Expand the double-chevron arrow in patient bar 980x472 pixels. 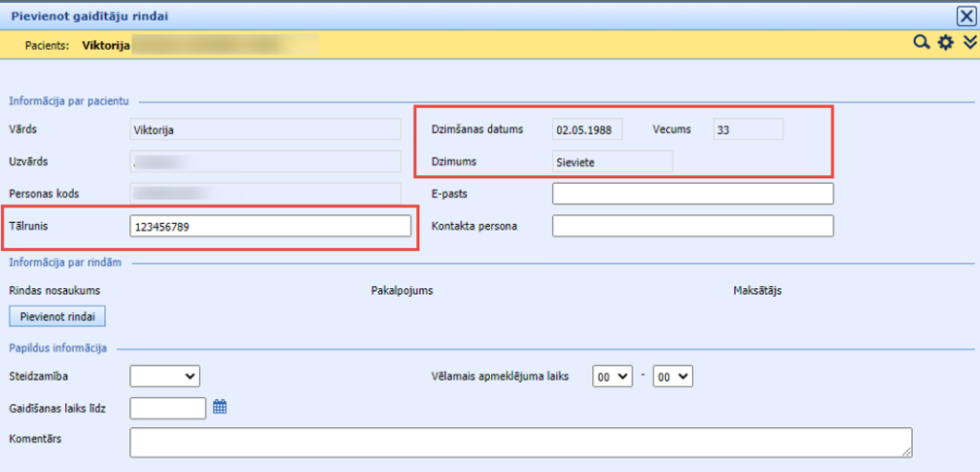coord(969,43)
